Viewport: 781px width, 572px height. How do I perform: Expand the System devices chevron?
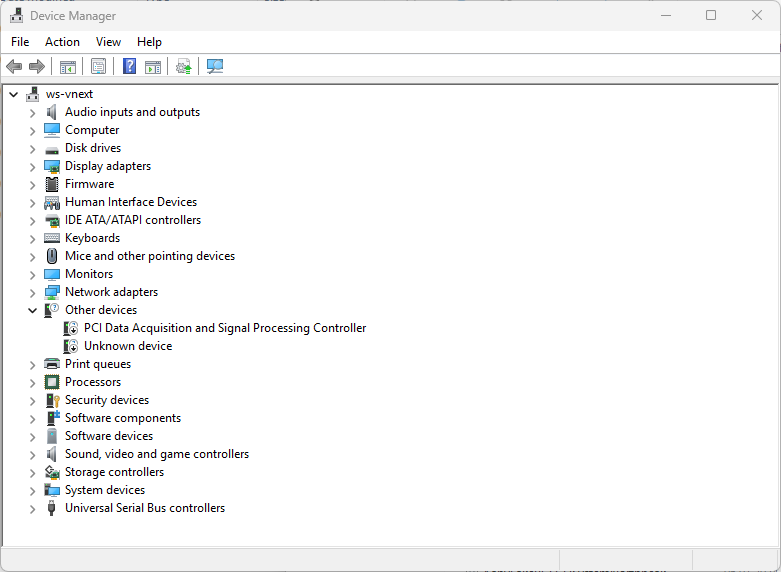pos(32,491)
